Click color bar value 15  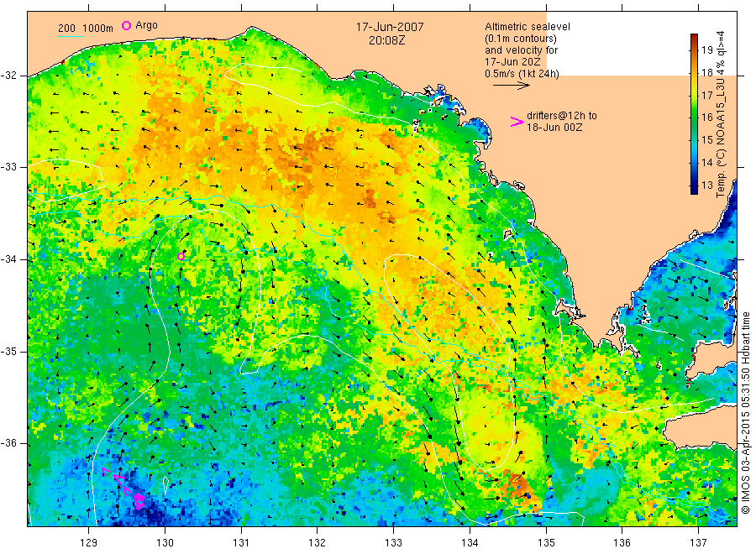706,140
